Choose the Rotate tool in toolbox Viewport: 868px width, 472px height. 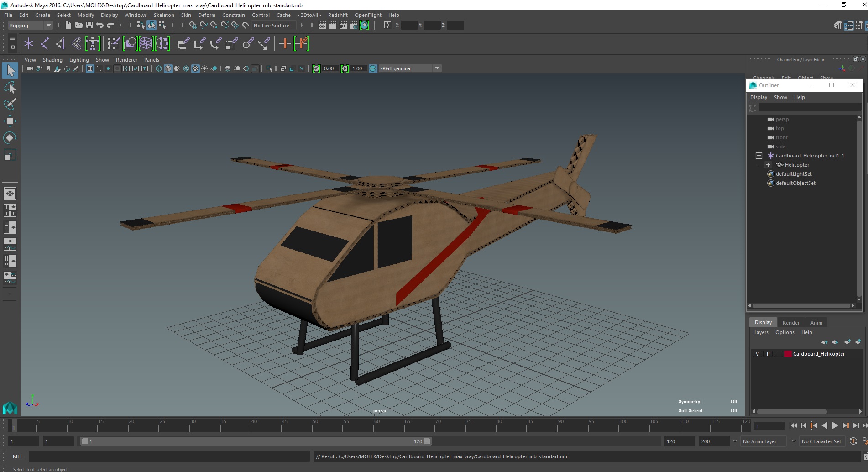coord(10,138)
